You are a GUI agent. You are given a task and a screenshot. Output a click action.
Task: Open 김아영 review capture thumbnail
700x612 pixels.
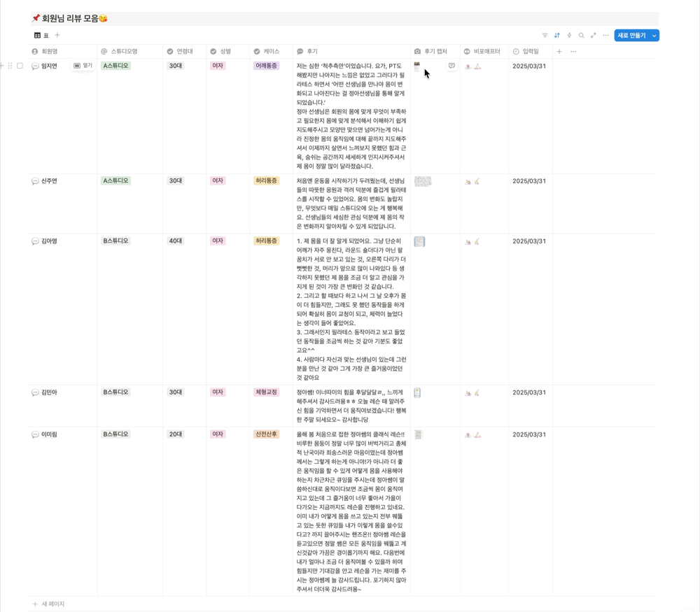click(419, 241)
